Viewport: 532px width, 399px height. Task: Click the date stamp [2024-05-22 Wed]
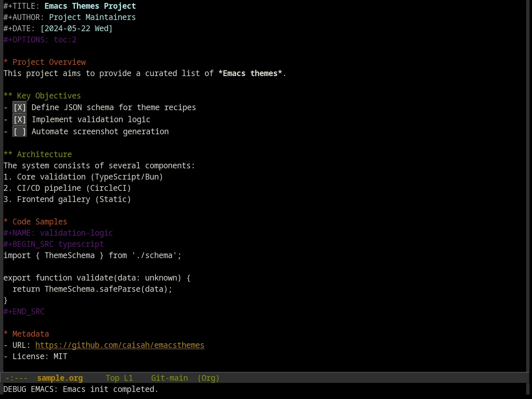[76, 28]
